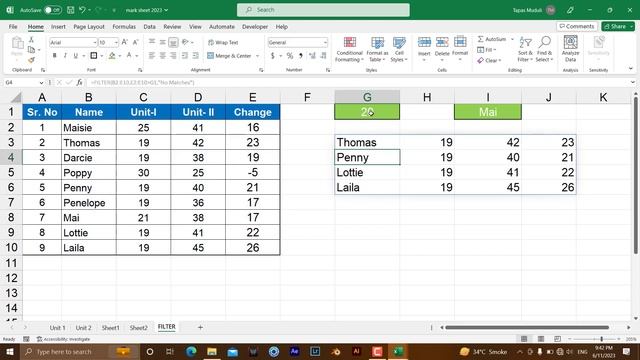The image size is (640, 360).
Task: Click the Cut scissors icon
Action: point(31,40)
